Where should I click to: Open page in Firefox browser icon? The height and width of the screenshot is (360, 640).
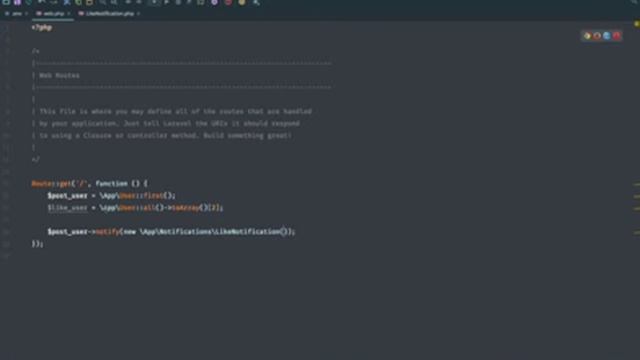coord(597,36)
